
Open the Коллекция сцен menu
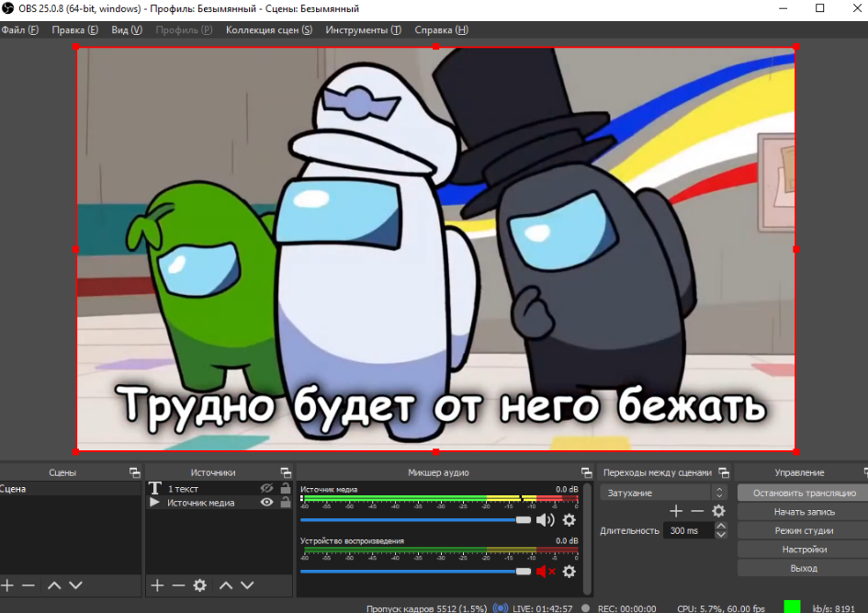(268, 30)
